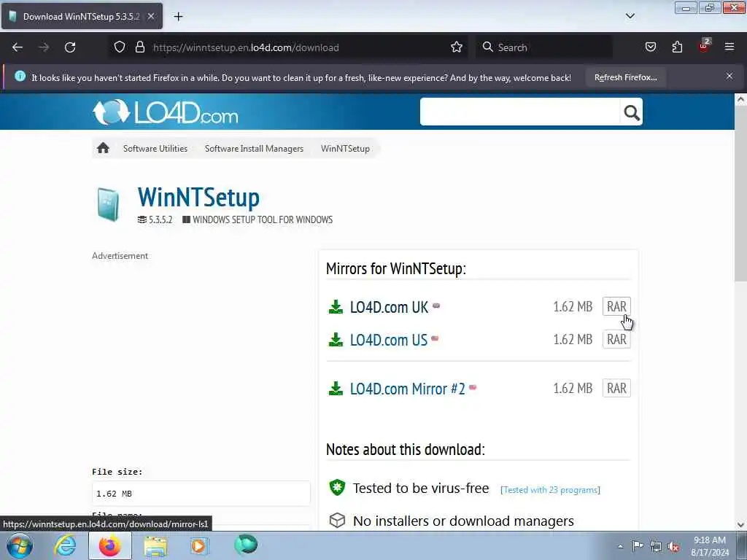Click the LO4D.com logo

tap(166, 112)
